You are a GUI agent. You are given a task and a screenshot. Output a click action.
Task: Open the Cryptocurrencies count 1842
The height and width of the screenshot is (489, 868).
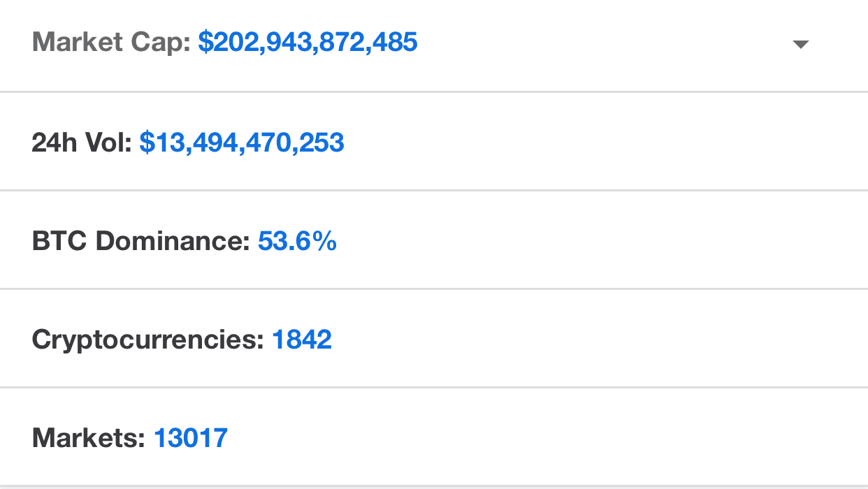(301, 340)
